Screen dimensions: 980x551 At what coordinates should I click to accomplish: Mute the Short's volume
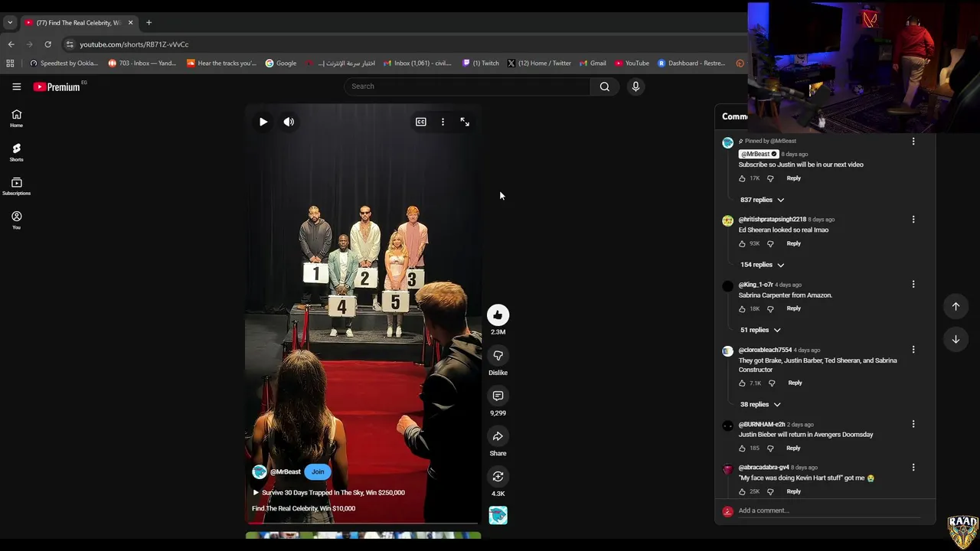point(289,122)
